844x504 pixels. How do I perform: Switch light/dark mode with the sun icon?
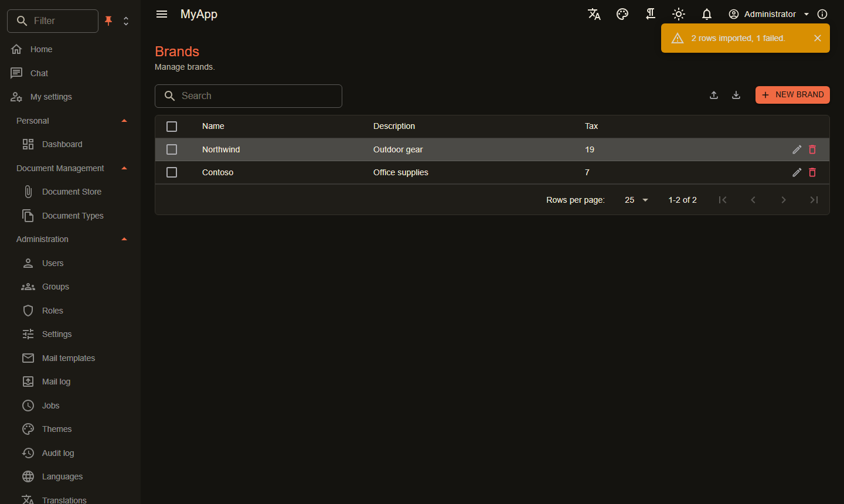(x=679, y=14)
